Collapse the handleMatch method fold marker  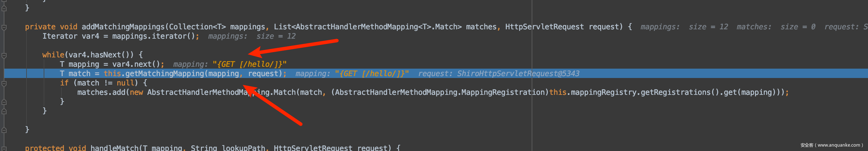click(4, 148)
